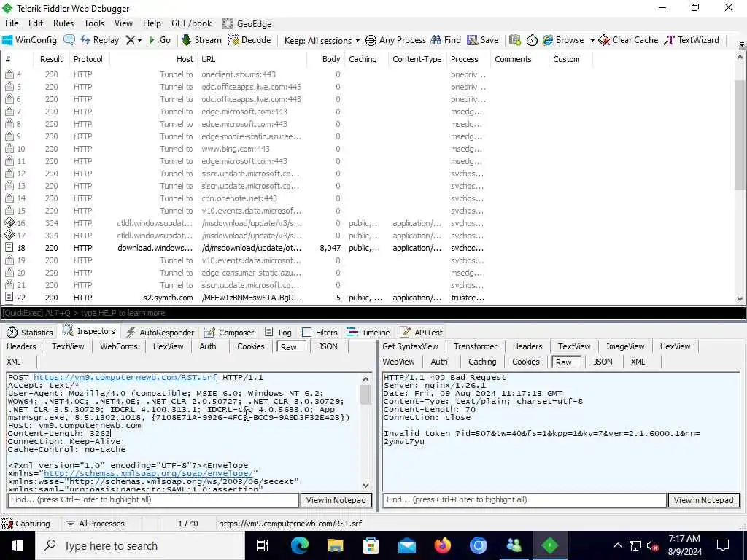Open the Keep: All sessions dropdown
The width and height of the screenshot is (747, 560).
(322, 41)
